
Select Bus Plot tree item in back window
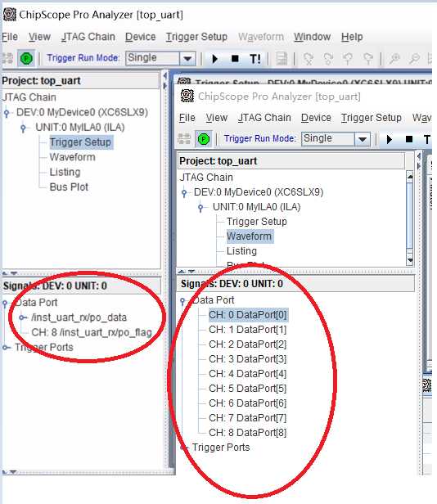[69, 187]
